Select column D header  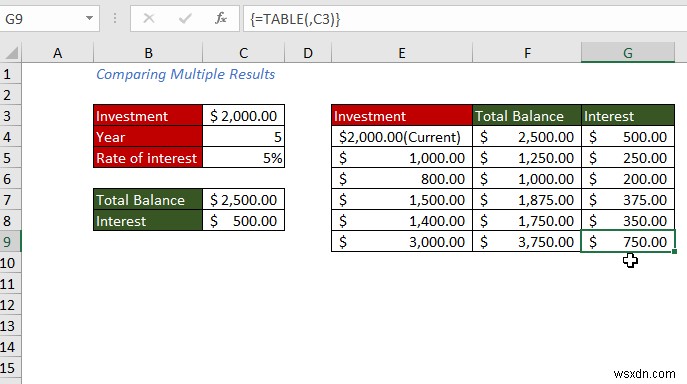click(308, 53)
